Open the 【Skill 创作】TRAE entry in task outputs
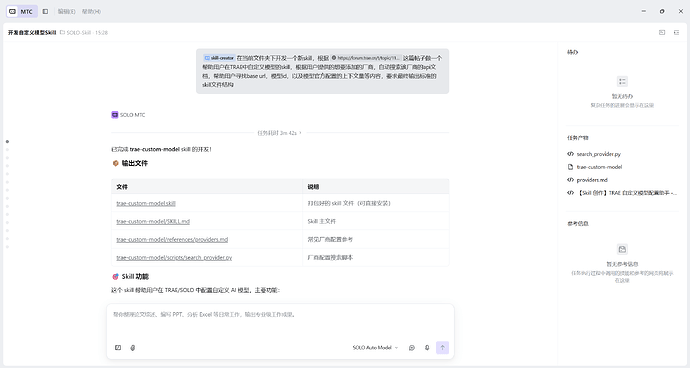The width and height of the screenshot is (690, 368). coord(627,193)
